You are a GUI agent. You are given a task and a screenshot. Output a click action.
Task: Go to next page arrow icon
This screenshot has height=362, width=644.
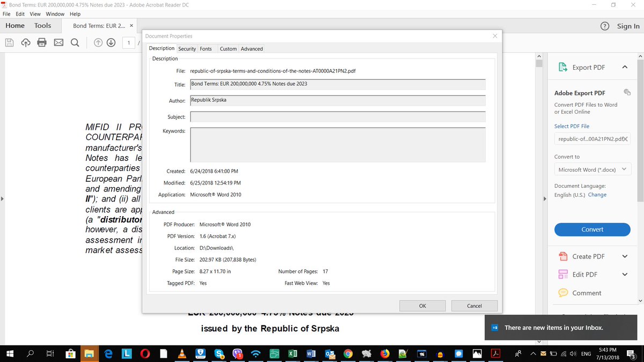pyautogui.click(x=111, y=43)
